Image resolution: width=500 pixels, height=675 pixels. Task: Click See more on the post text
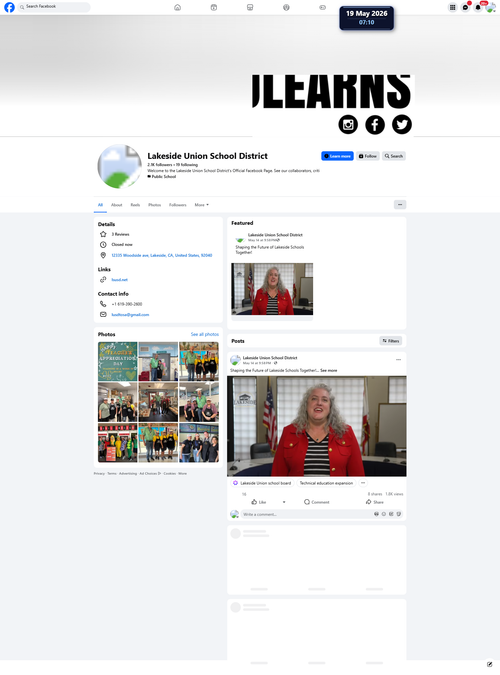(329, 370)
